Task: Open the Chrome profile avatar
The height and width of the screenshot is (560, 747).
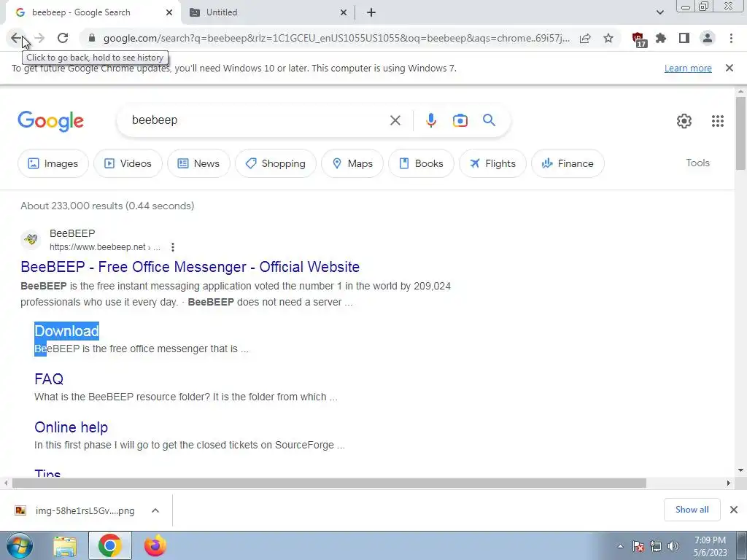Action: 708,38
